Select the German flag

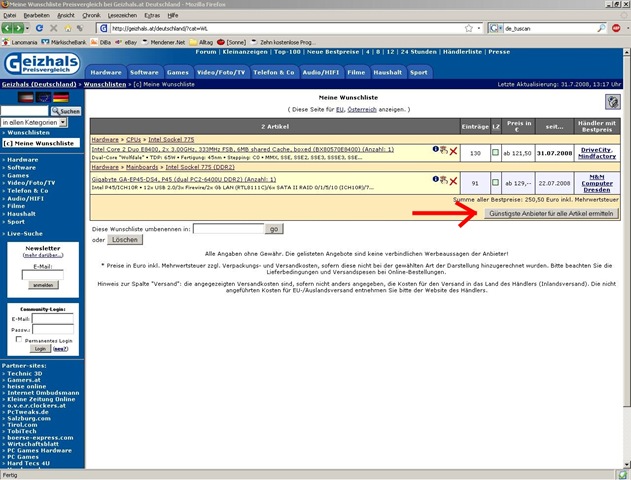(61, 97)
